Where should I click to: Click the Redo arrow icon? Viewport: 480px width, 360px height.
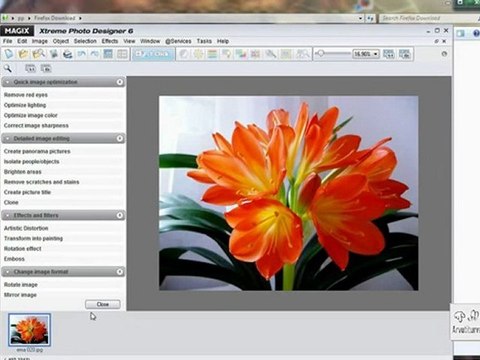(95, 54)
